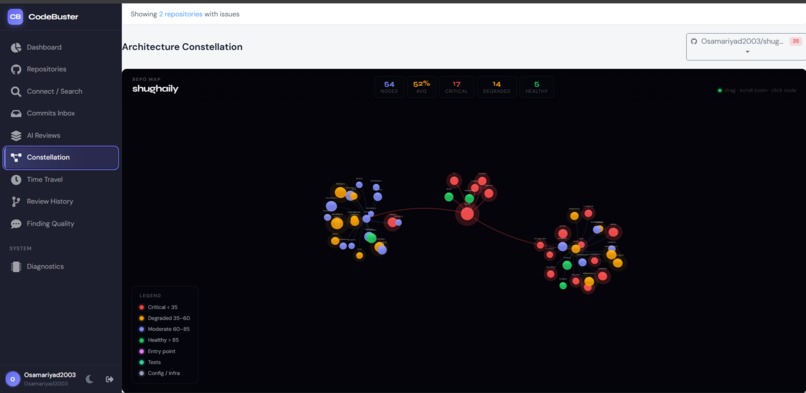Click the 5 Healthy stat card
The width and height of the screenshot is (806, 393).
[537, 87]
